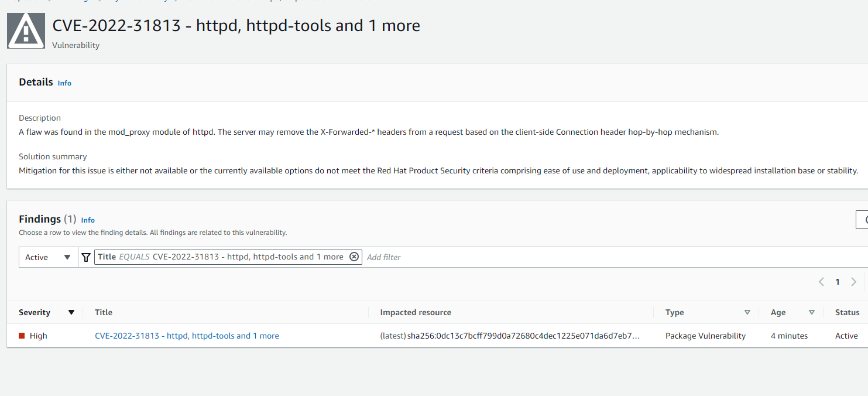Screen dimensions: 868x396
Task: Go to previous findings page arrow
Action: (821, 282)
